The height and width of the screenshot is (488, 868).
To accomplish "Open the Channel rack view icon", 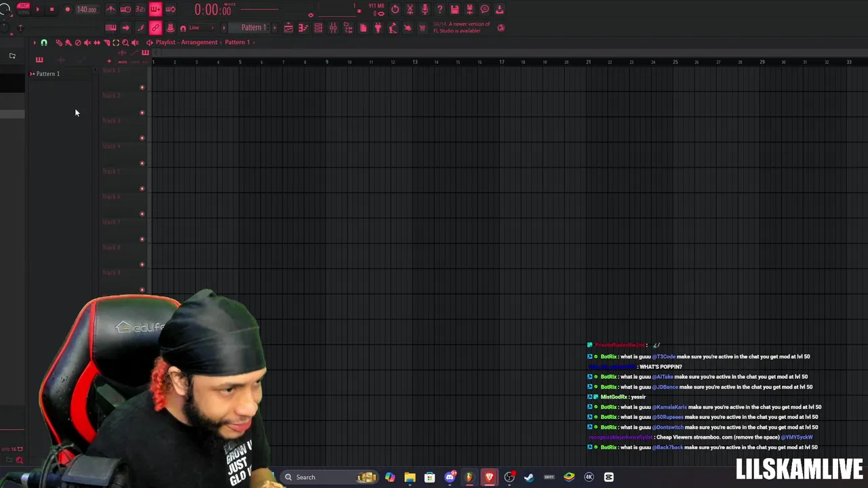I will [318, 28].
